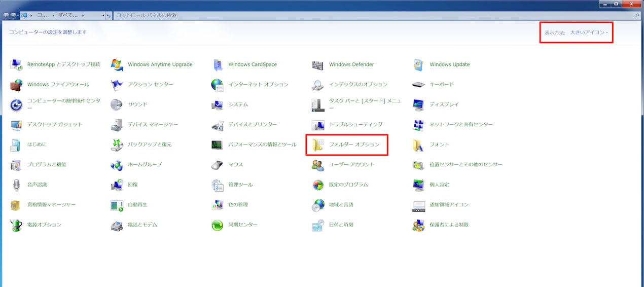
Task: Open 位置センサーとその他のセンサー
Action: (x=466, y=165)
